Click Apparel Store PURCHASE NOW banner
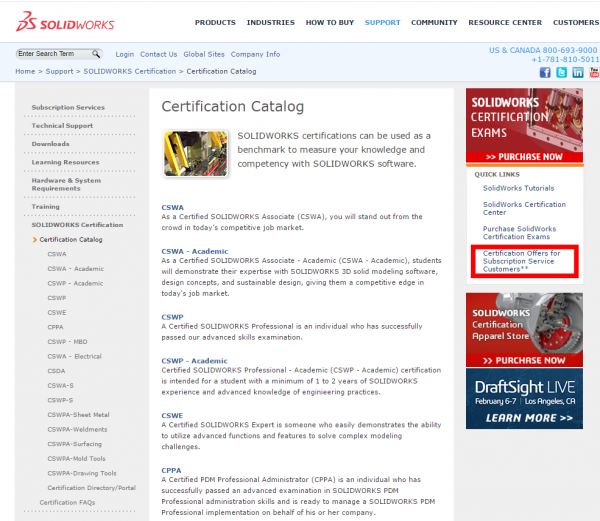This screenshot has height=521, width=600. click(x=524, y=330)
